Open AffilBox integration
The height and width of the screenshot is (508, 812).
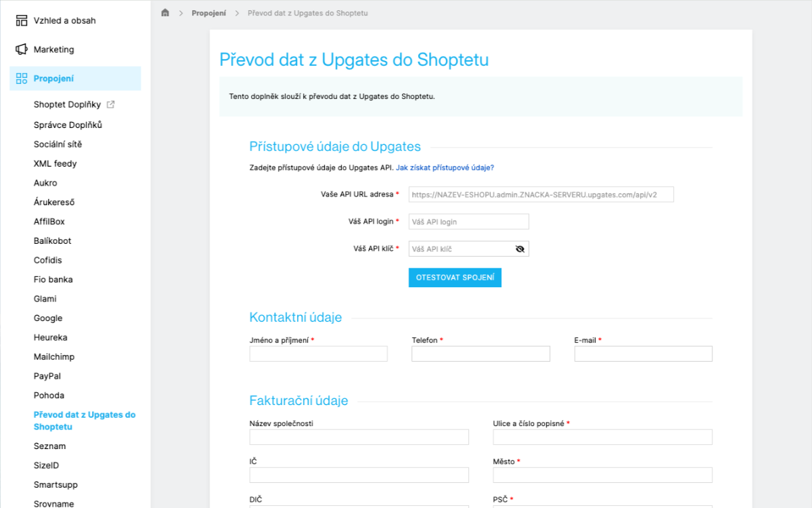point(49,221)
